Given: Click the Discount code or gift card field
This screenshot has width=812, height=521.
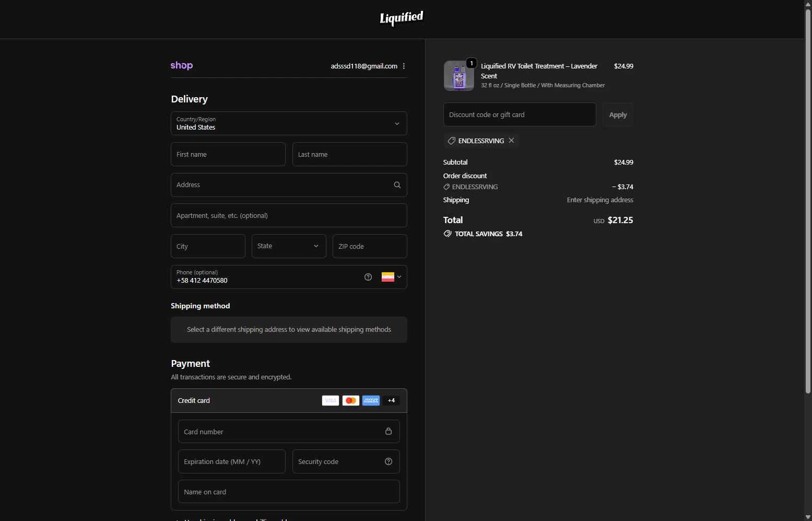Looking at the screenshot, I should [x=520, y=114].
